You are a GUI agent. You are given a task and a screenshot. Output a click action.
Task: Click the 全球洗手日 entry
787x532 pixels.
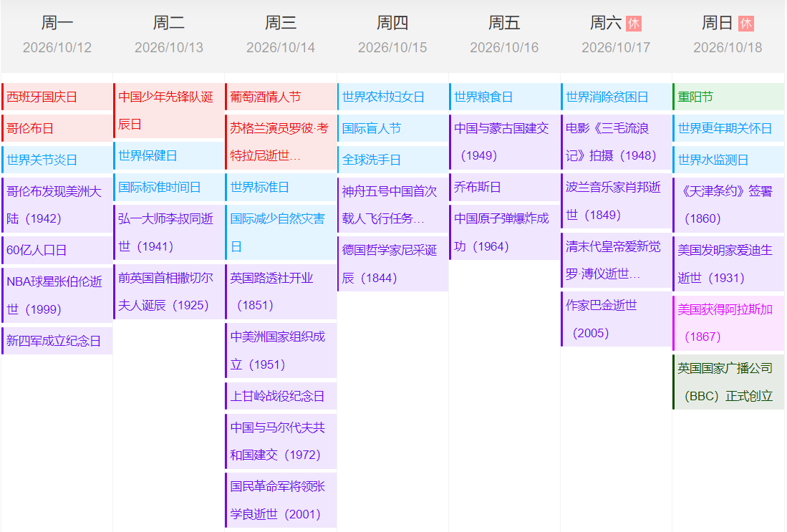tap(392, 160)
